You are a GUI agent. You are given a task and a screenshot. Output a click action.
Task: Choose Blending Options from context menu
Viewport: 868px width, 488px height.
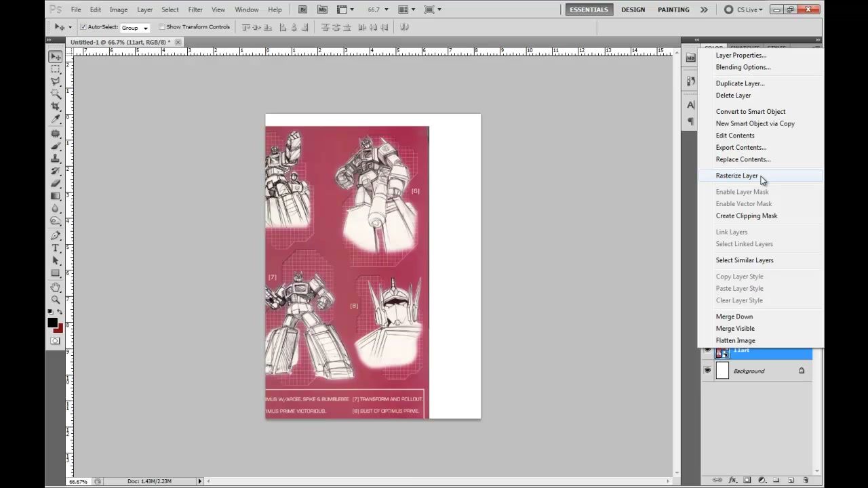pyautogui.click(x=743, y=67)
